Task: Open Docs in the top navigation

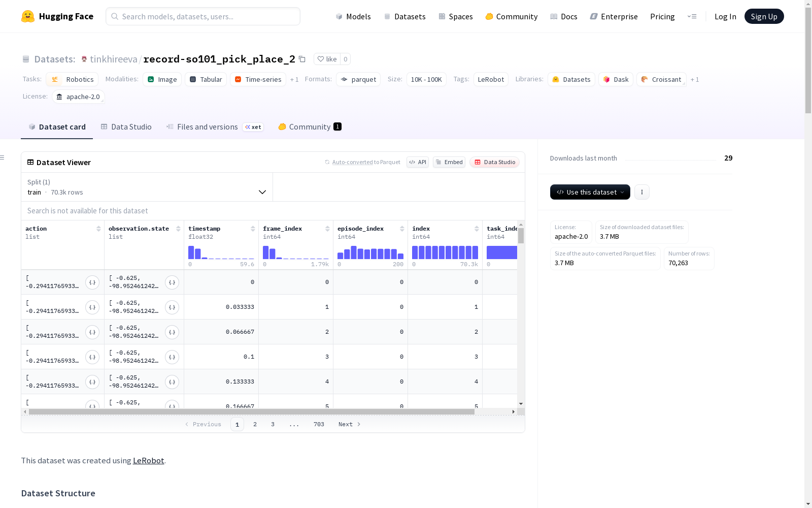Action: [564, 16]
